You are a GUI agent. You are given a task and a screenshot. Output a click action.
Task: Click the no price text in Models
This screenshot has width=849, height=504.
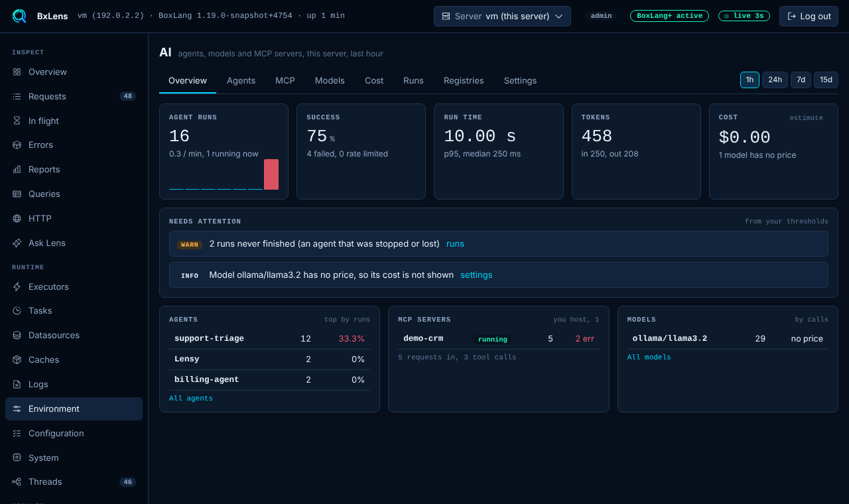[807, 338]
